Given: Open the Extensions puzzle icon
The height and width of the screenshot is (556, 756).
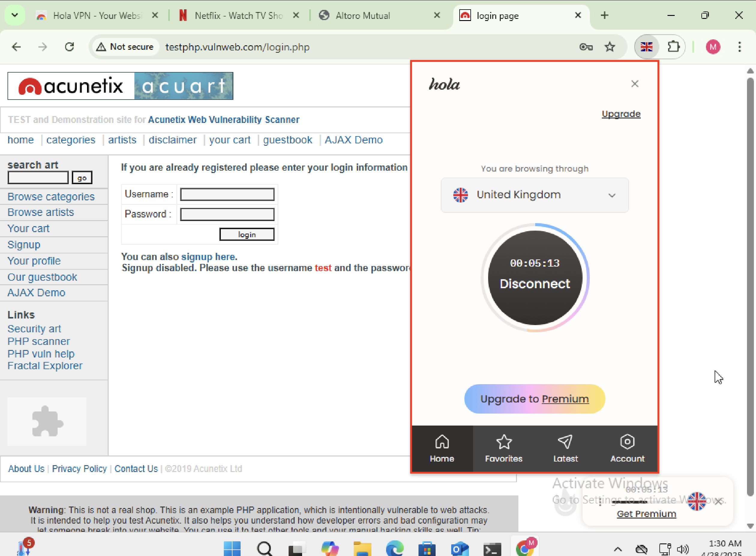Looking at the screenshot, I should coord(673,47).
